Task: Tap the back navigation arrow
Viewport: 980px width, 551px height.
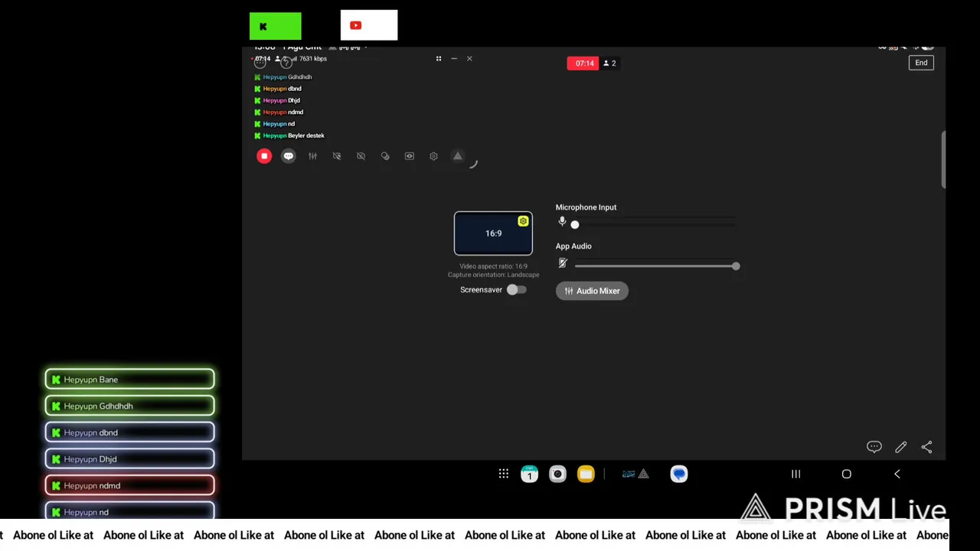Action: [897, 474]
